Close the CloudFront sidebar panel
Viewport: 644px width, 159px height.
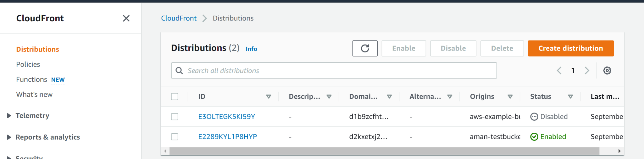(x=126, y=19)
